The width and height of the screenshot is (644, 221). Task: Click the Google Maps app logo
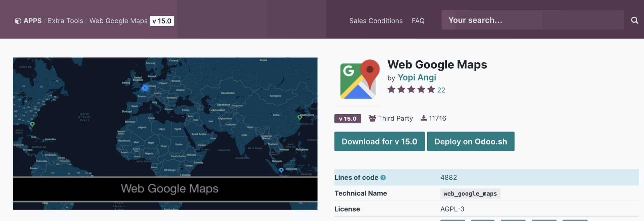point(360,79)
